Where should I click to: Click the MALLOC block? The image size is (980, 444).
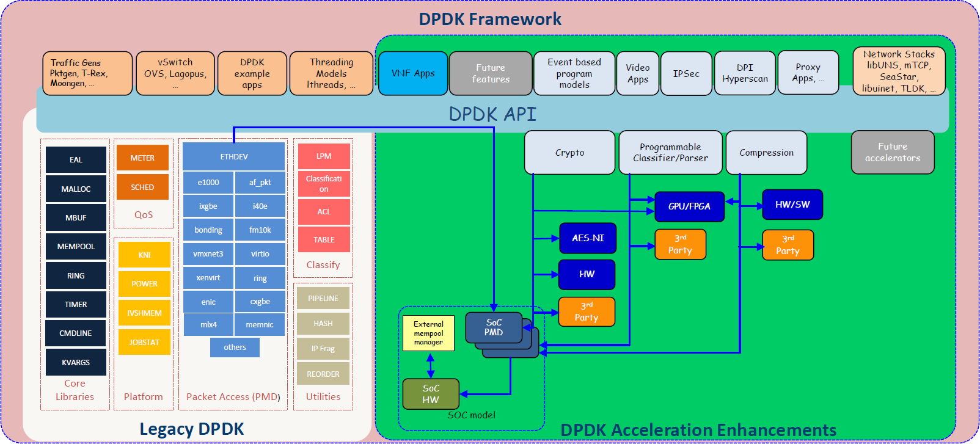(76, 189)
